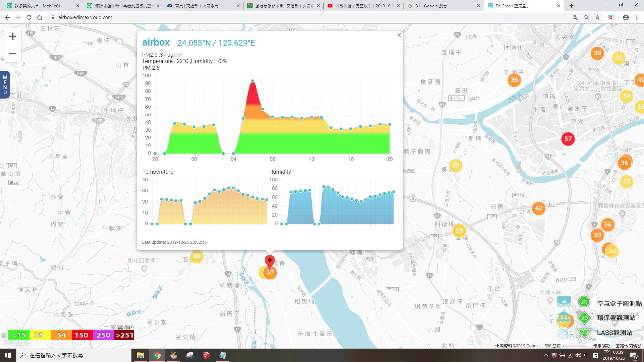Click the yellow 32 sensor marker
The image size is (644, 362).
tap(612, 251)
